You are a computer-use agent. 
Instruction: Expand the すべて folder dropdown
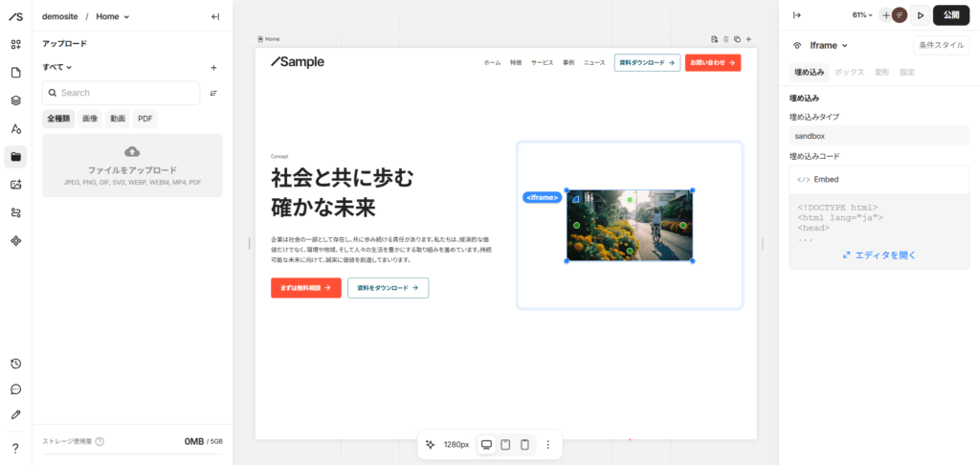coord(56,67)
